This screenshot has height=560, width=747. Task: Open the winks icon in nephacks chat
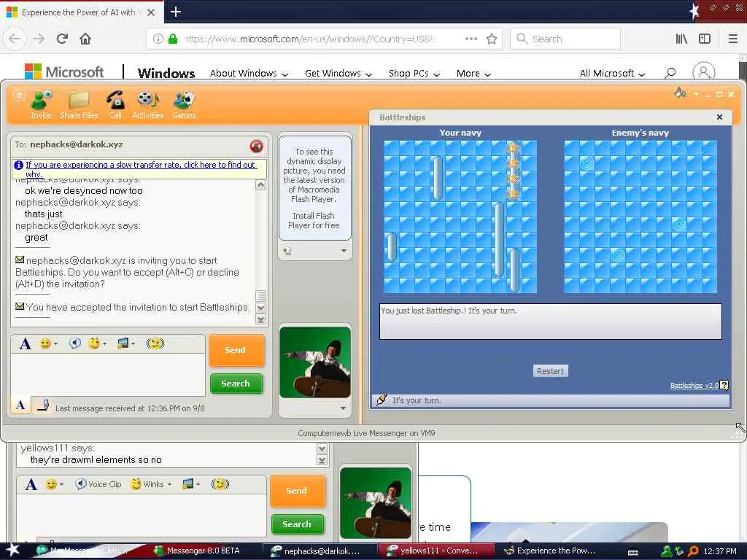(x=94, y=343)
